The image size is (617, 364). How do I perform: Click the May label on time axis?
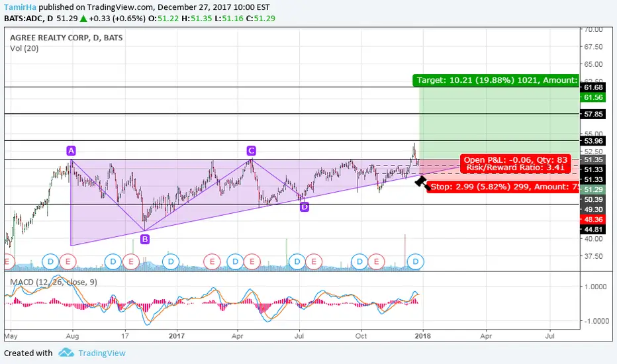(11, 336)
